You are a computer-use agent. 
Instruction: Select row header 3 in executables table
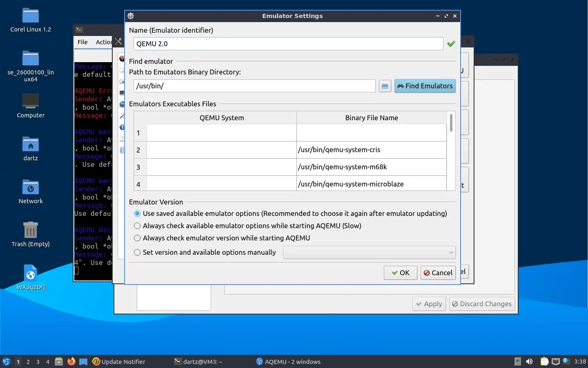click(x=140, y=167)
